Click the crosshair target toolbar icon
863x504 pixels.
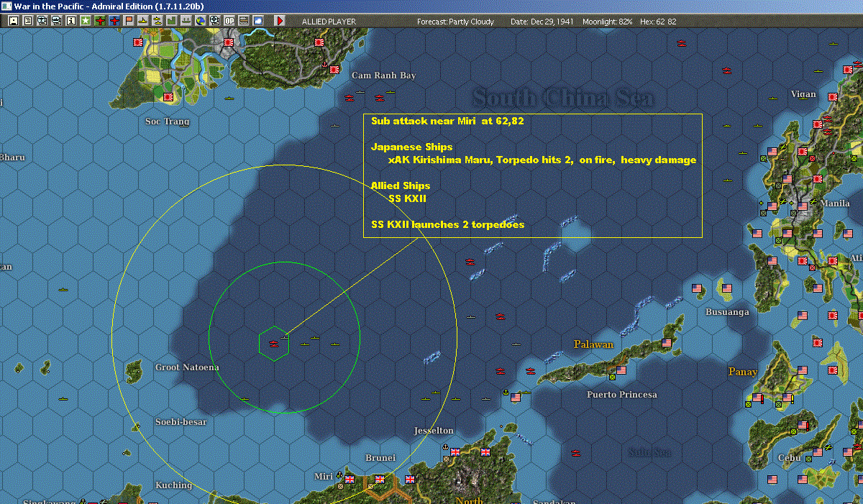215,21
